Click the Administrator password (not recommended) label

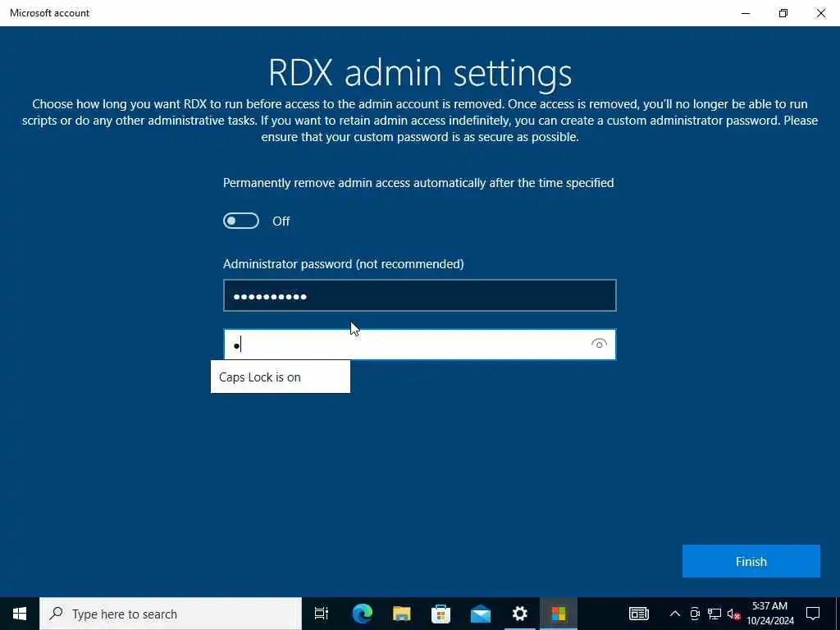[344, 263]
